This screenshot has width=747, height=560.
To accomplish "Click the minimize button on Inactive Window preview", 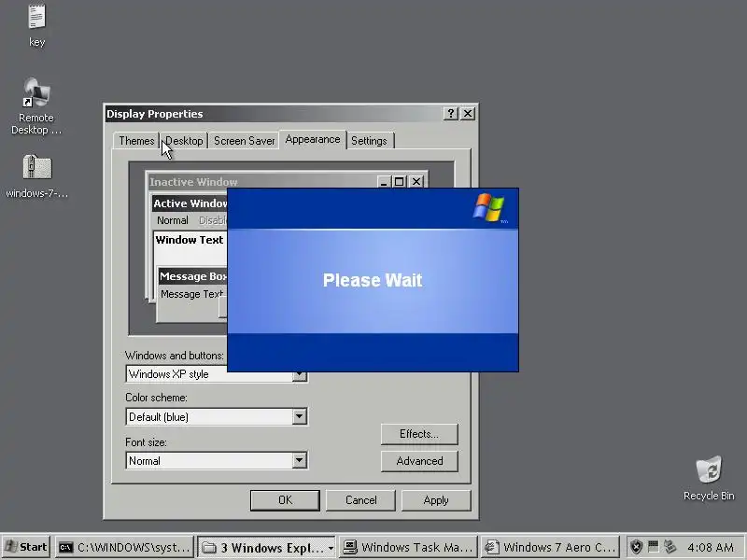I will 384,182.
